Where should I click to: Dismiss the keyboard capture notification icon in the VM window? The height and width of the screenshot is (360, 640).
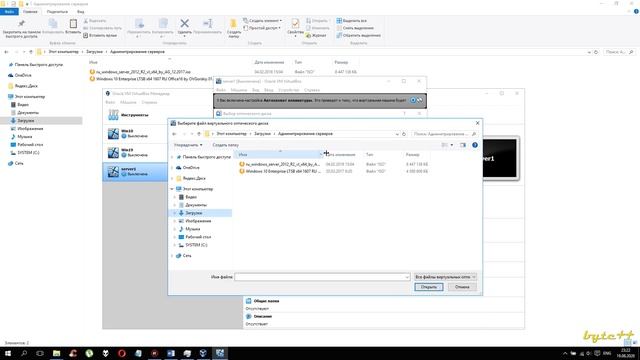(x=413, y=100)
